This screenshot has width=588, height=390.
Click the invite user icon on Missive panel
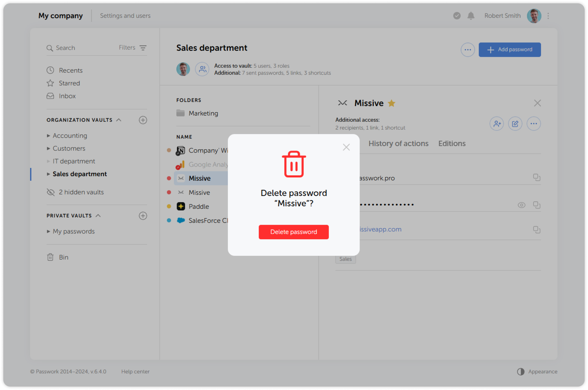tap(497, 124)
